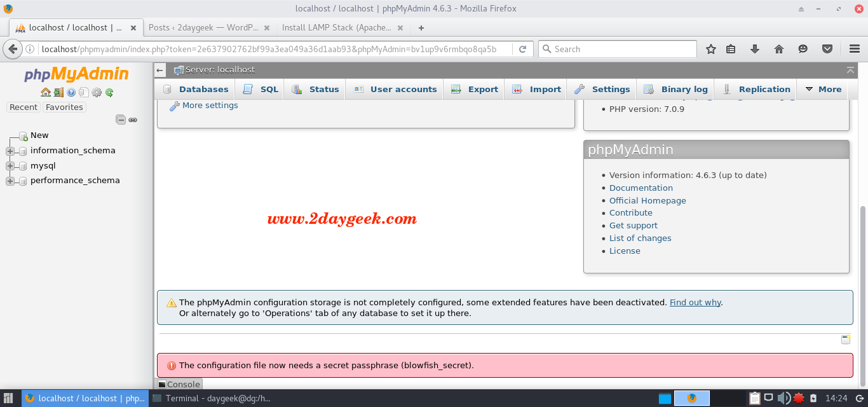Open the Documentation link

coord(641,188)
